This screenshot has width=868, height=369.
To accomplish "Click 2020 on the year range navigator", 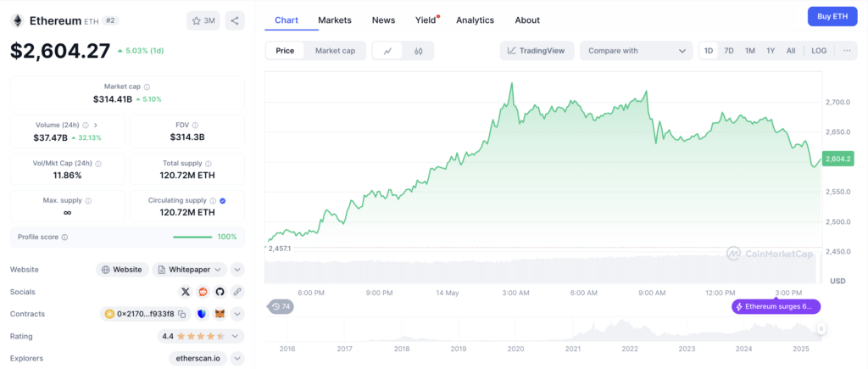I will [515, 349].
